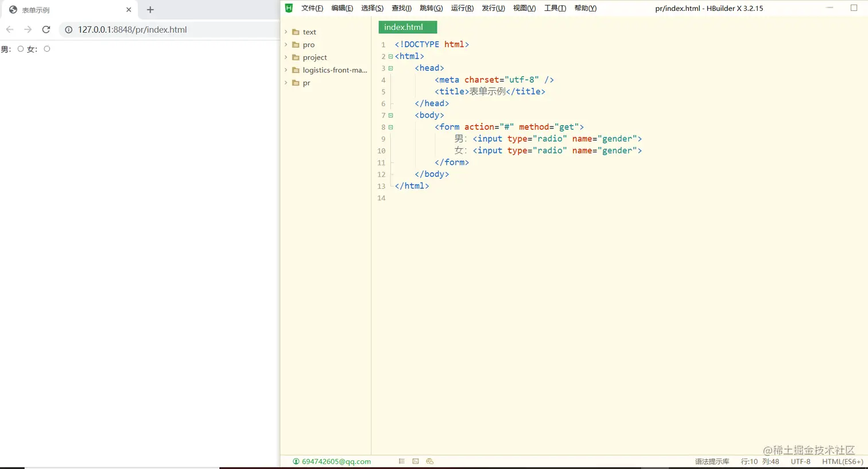
Task: Change the UTF-8 file encoding
Action: [x=800, y=462]
